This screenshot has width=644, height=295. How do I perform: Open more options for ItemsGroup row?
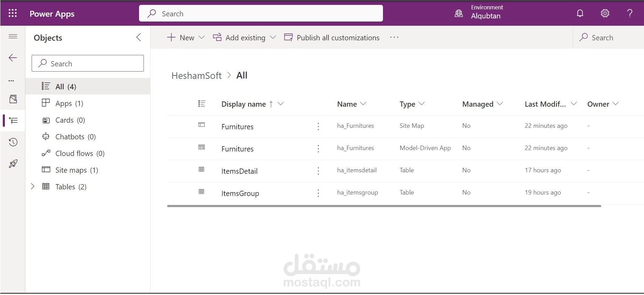(x=318, y=193)
